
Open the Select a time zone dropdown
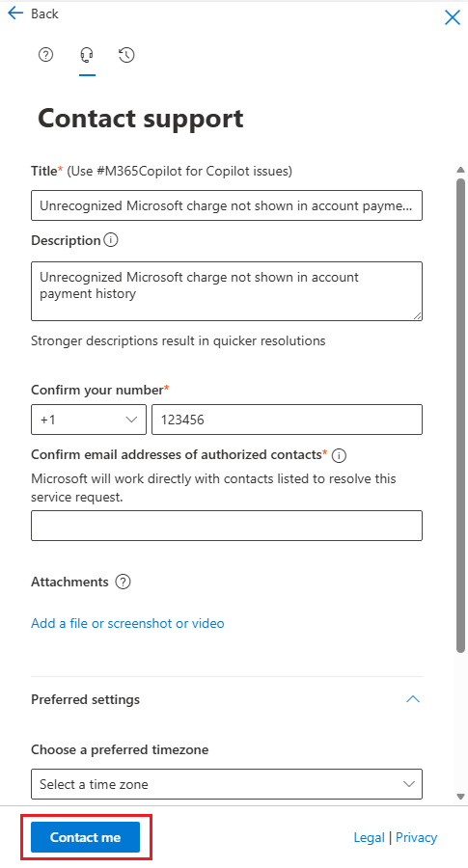227,784
